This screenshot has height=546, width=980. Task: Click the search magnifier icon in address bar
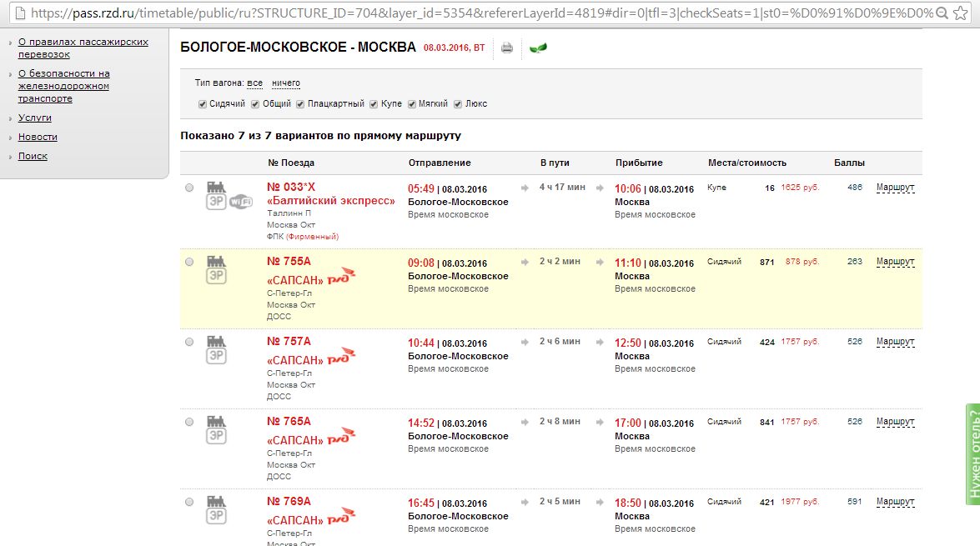941,13
